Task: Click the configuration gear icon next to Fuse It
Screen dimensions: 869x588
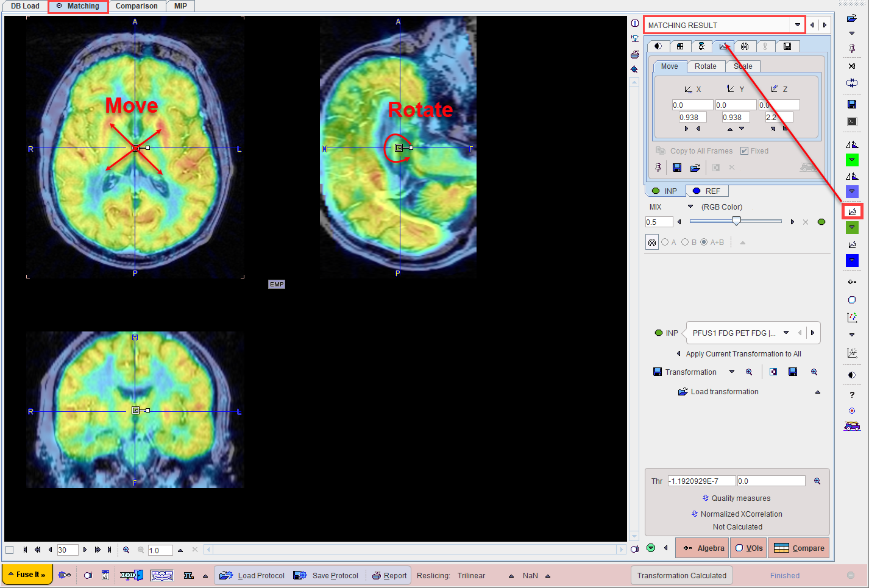Action: (x=64, y=575)
